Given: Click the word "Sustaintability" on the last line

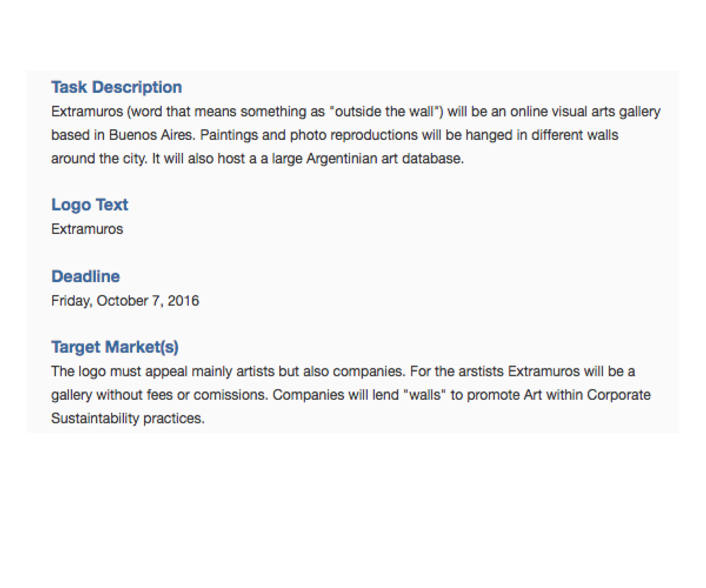Looking at the screenshot, I should (x=95, y=419).
